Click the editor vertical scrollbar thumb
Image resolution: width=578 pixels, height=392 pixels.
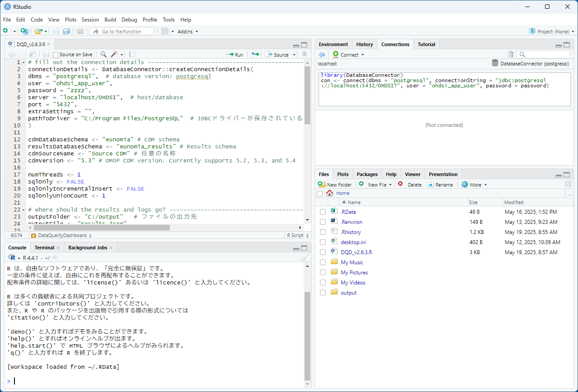[307, 95]
